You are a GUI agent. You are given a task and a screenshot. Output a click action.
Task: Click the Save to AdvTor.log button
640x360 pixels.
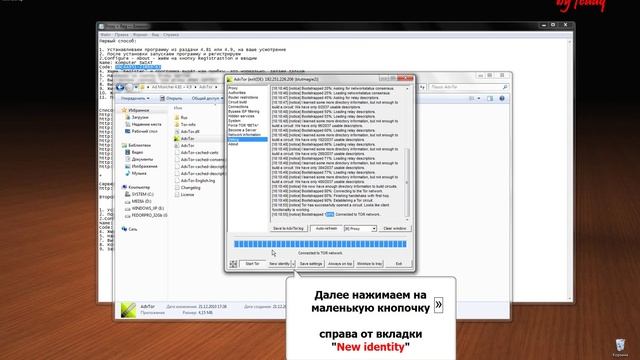pos(288,229)
